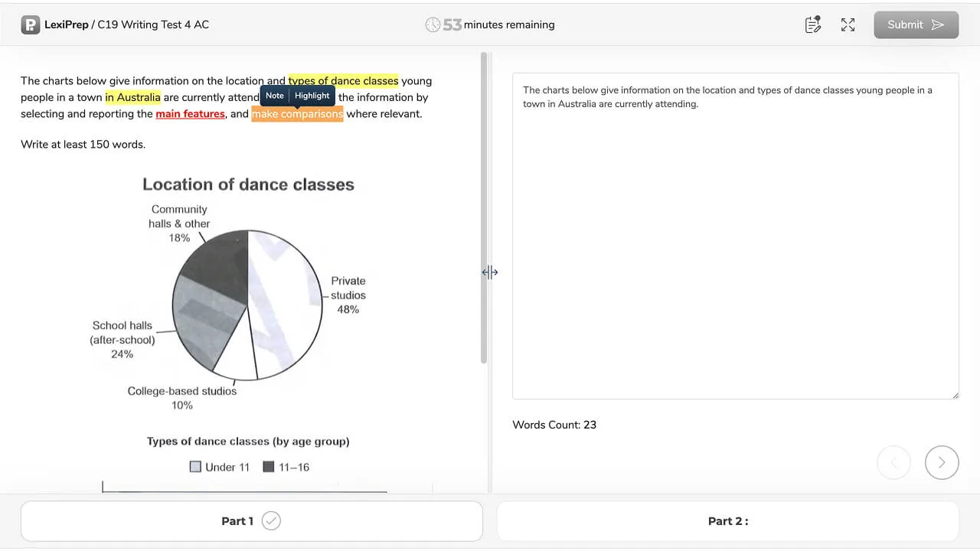Go to previous question arrow
Viewport: 980px width, 551px height.
tap(894, 462)
